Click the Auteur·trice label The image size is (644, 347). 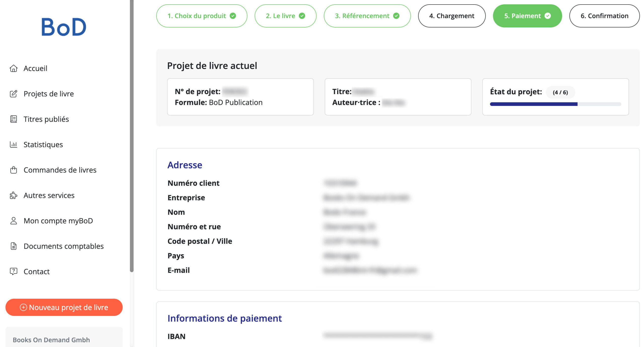356,102
